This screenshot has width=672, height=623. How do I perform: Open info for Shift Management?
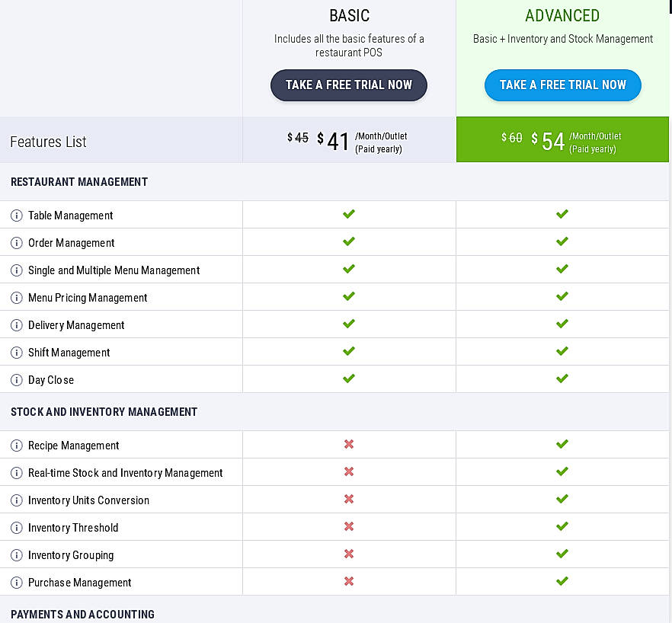pyautogui.click(x=17, y=353)
